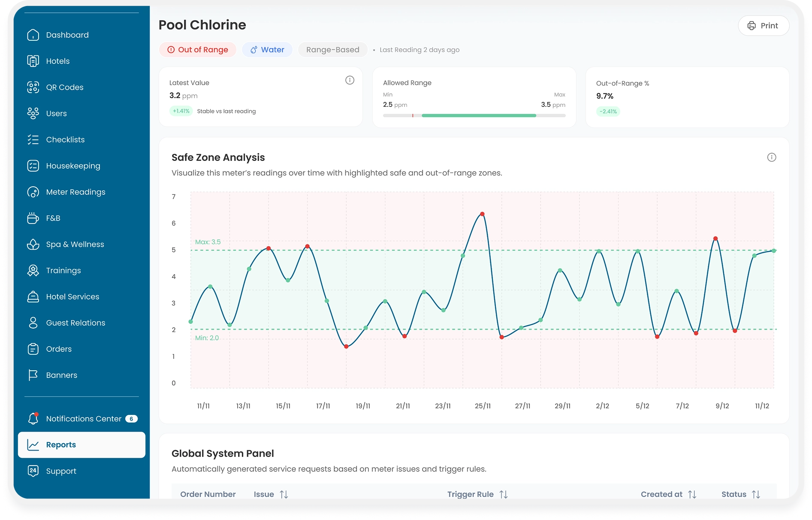
Task: Click the Housekeeping icon in sidebar
Action: (x=33, y=166)
